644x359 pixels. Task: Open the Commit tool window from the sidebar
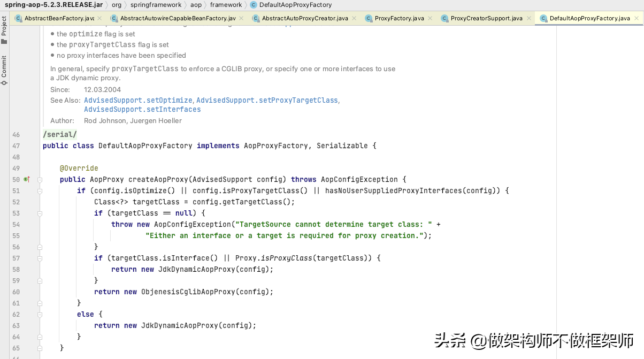pyautogui.click(x=4, y=70)
